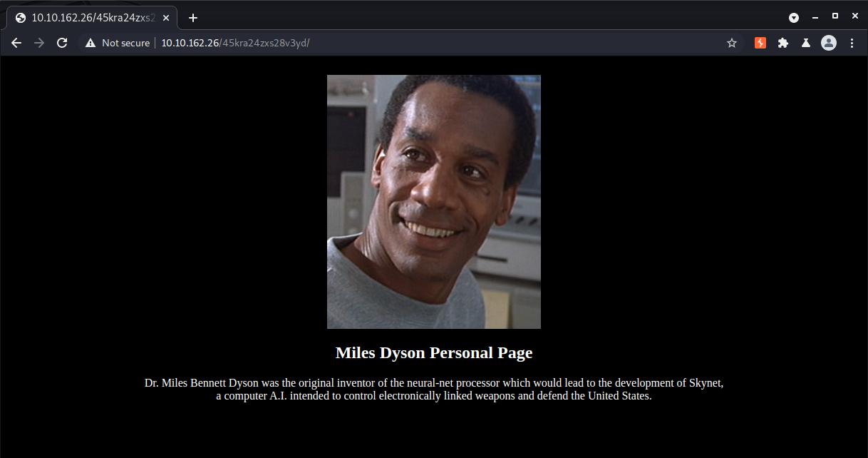868x458 pixels.
Task: Open the Extensions puzzle piece menu
Action: (x=783, y=43)
